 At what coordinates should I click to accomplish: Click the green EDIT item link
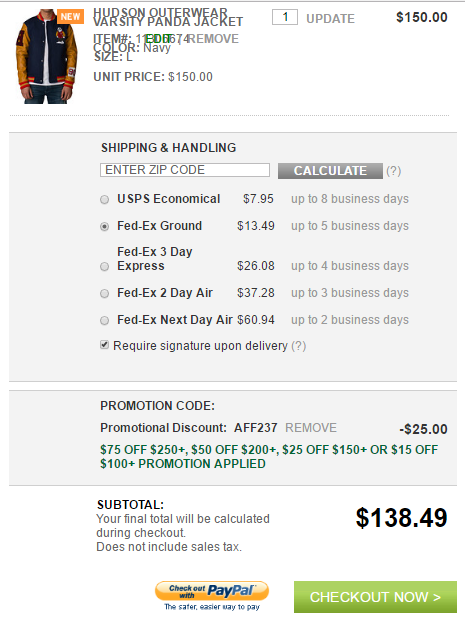[x=158, y=39]
